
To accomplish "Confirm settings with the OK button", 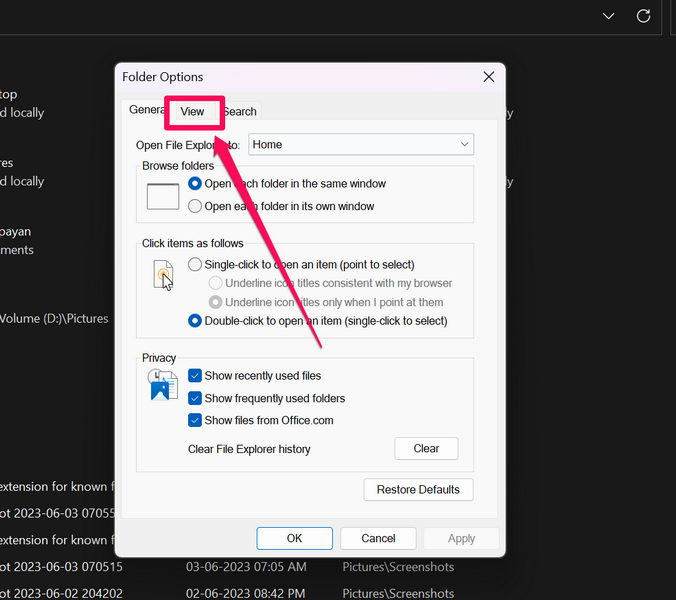I will click(x=294, y=538).
